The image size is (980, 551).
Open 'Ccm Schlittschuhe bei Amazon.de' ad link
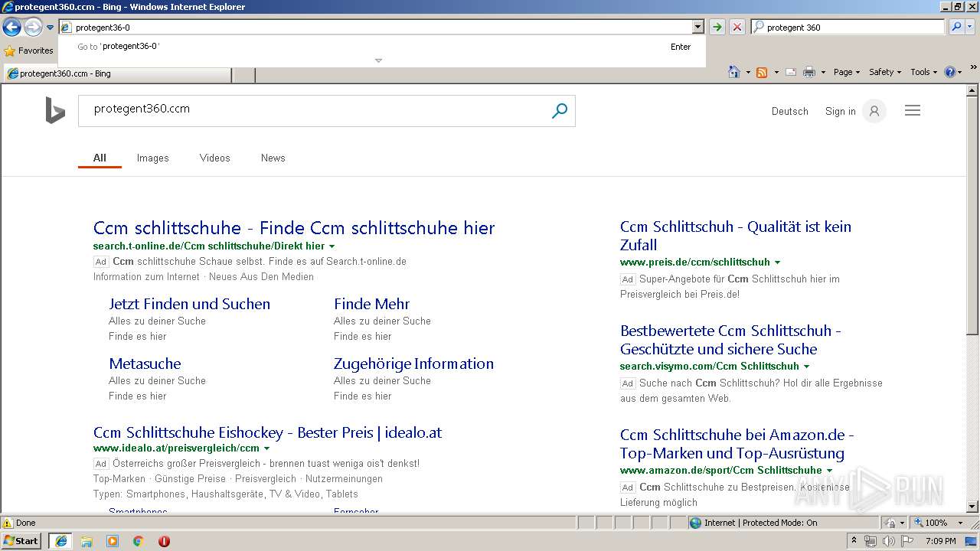737,444
